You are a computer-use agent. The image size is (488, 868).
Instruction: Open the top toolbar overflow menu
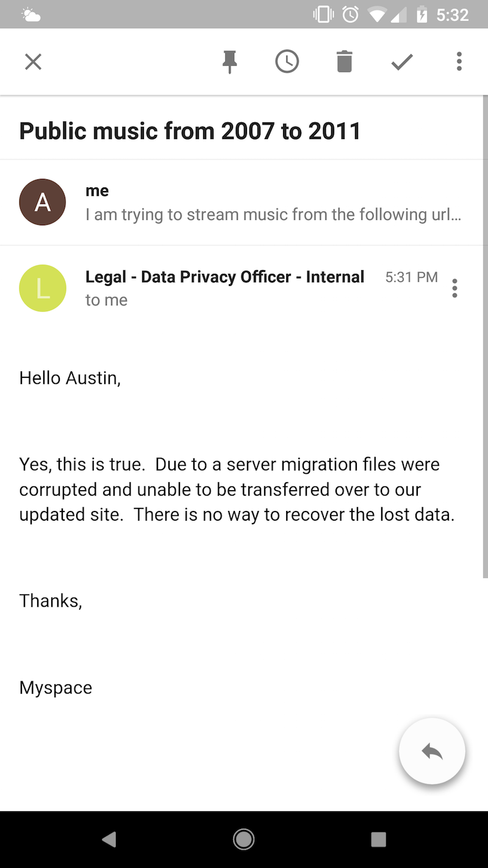click(x=459, y=62)
